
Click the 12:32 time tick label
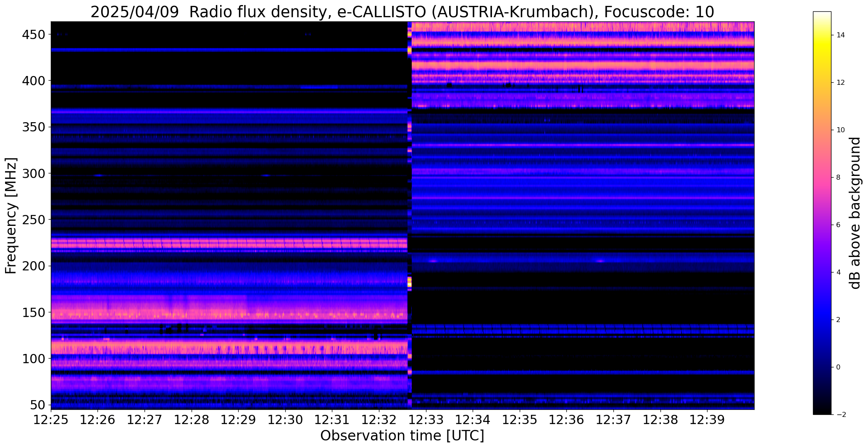379,419
